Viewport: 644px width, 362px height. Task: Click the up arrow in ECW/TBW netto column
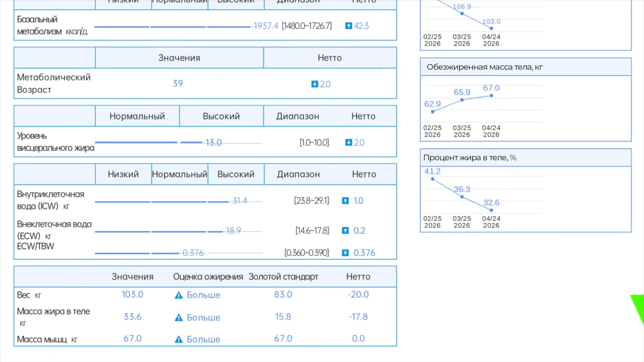point(345,253)
